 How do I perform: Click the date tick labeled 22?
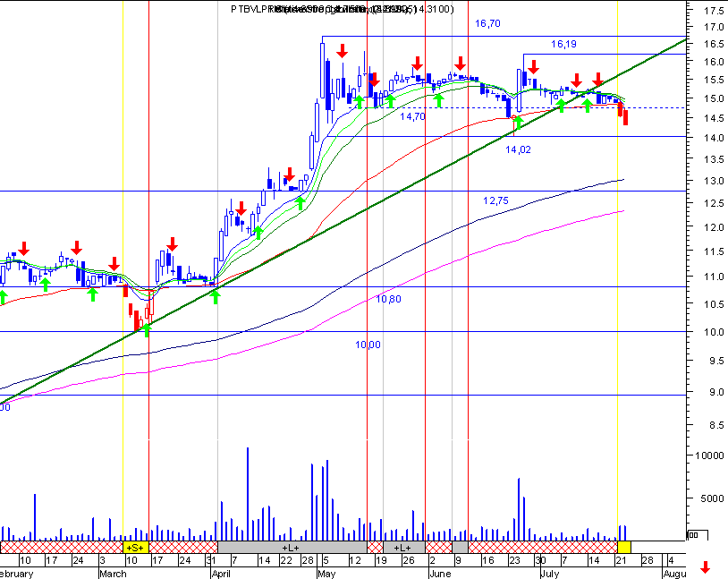[286, 560]
